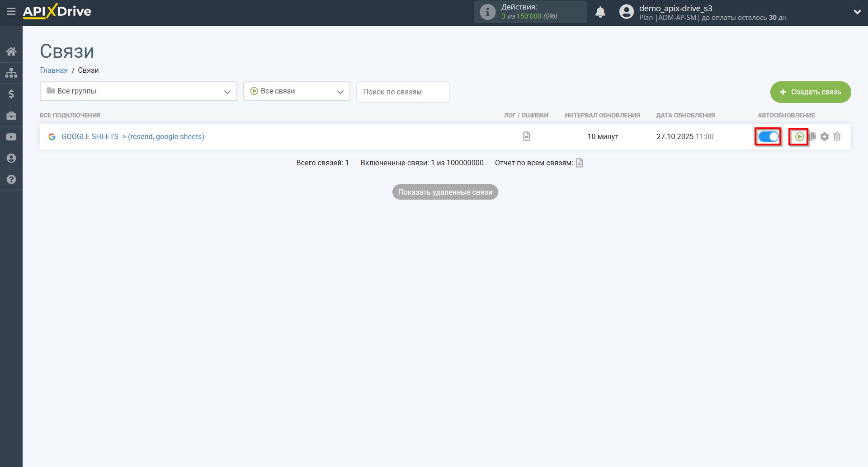Click 'Показать удаленные связи' button
868x467 pixels.
pos(445,192)
